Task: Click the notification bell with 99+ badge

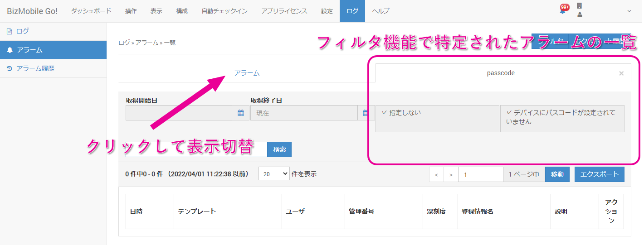Action: coord(563,11)
